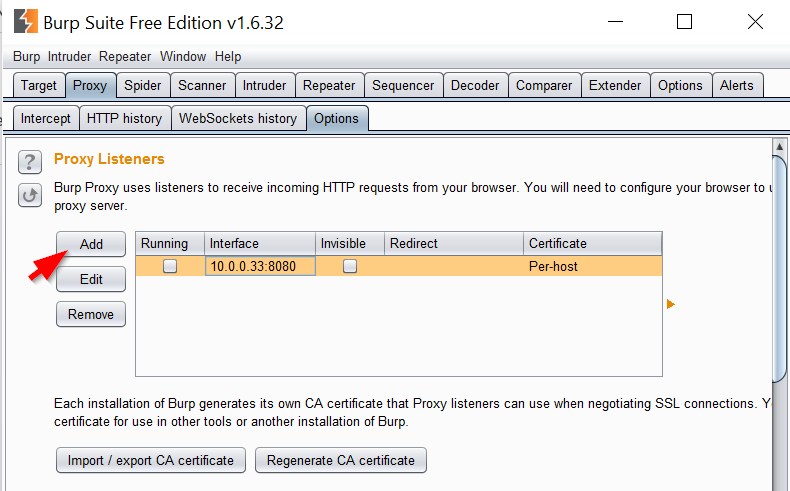Click Import / export CA certificate button

(151, 460)
